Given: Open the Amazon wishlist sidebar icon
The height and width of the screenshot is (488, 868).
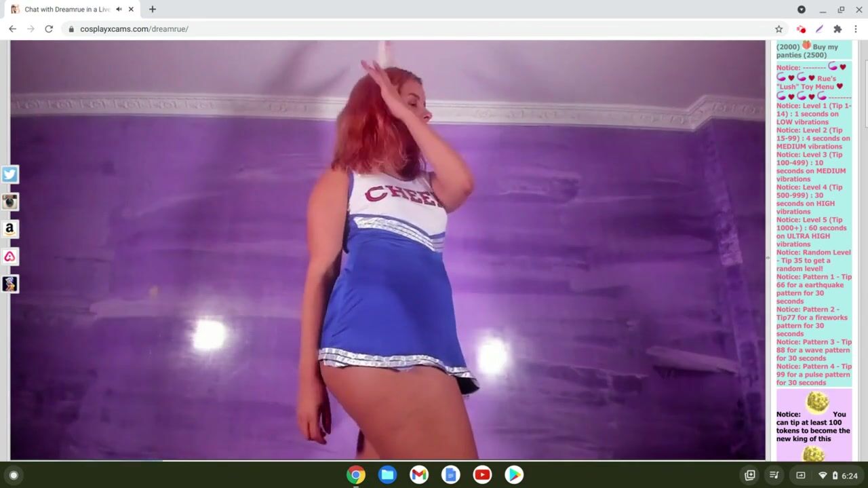Looking at the screenshot, I should pyautogui.click(x=9, y=229).
